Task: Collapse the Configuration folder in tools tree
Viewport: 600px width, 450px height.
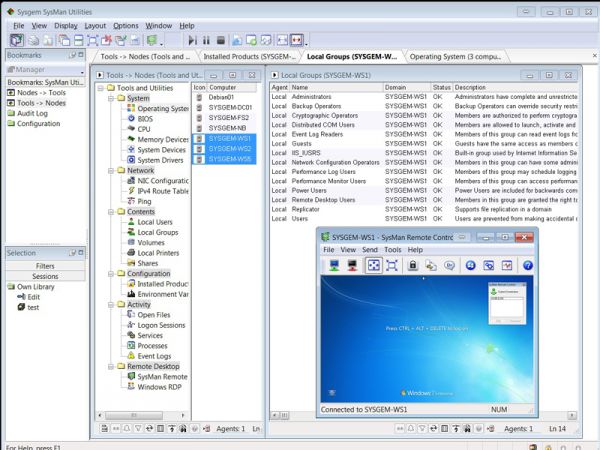Action: coord(111,274)
